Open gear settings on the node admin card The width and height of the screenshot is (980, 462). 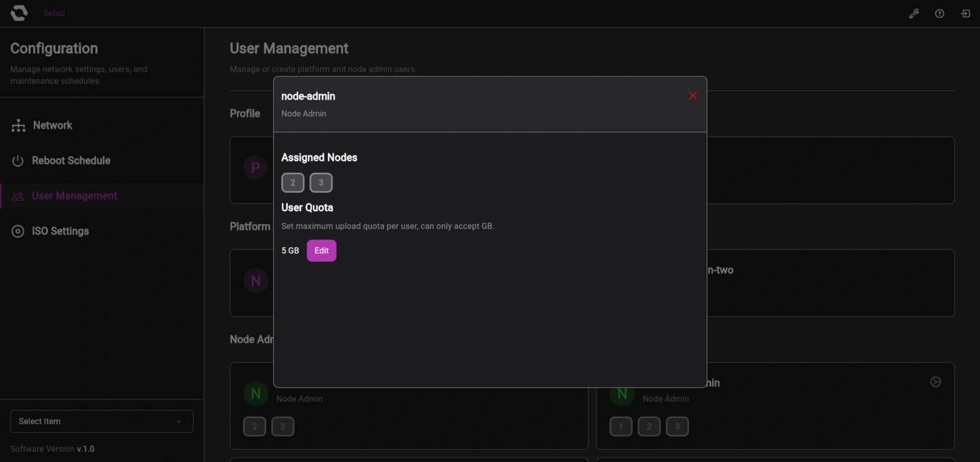point(935,381)
